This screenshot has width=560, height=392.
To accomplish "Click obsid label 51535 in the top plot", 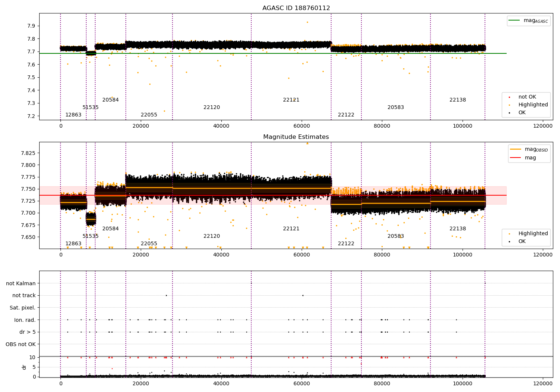I will point(91,108).
